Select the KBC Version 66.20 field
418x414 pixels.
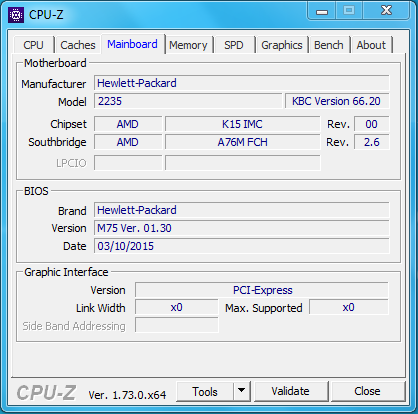337,101
